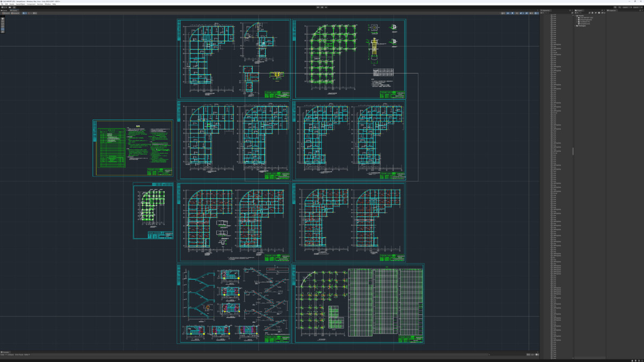Select the Rect tool
Viewport: 644px width, 362px height.
[3, 30]
